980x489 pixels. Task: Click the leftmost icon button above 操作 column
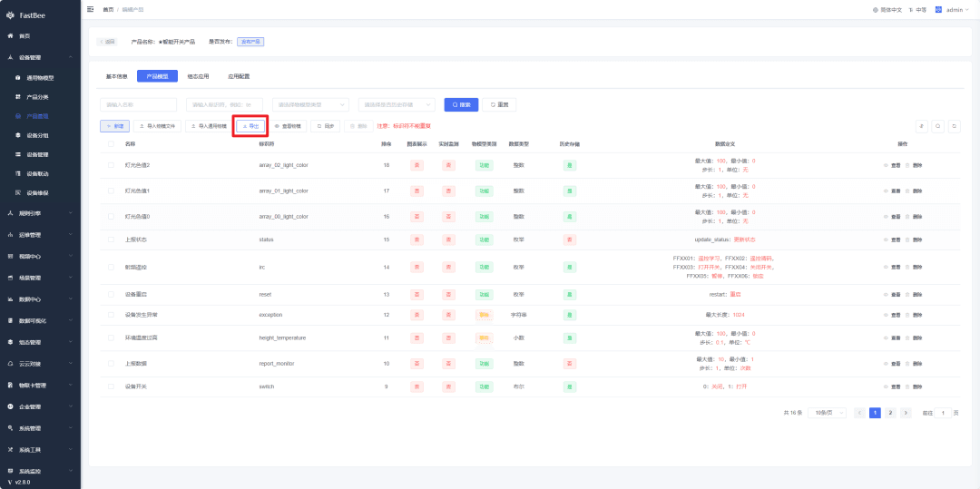point(921,125)
